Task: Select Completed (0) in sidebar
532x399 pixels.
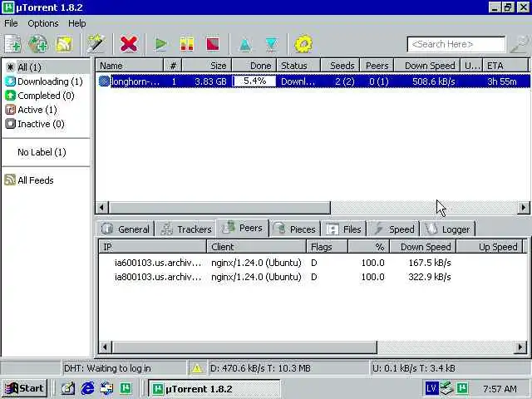Action: [47, 96]
